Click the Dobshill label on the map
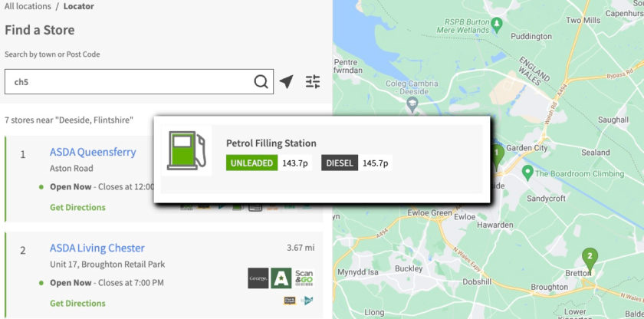The height and width of the screenshot is (319, 644). click(477, 282)
